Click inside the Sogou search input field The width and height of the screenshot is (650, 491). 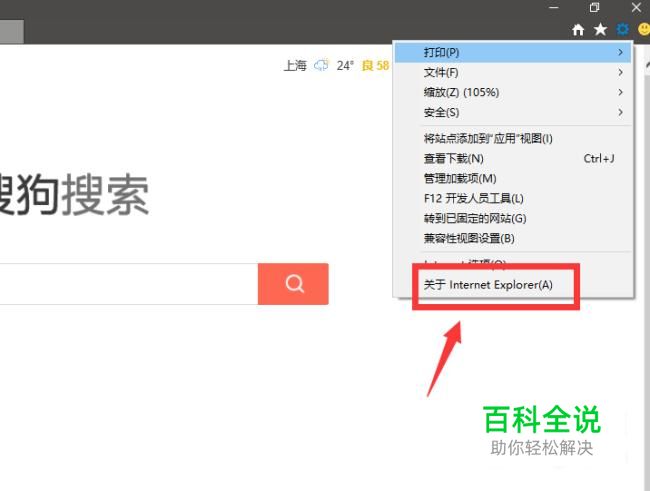point(129,284)
